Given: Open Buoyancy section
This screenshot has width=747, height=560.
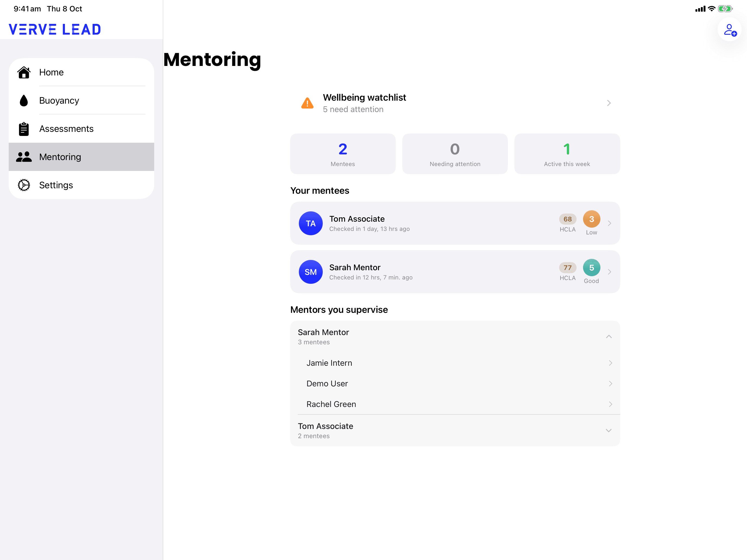Looking at the screenshot, I should click(x=81, y=101).
